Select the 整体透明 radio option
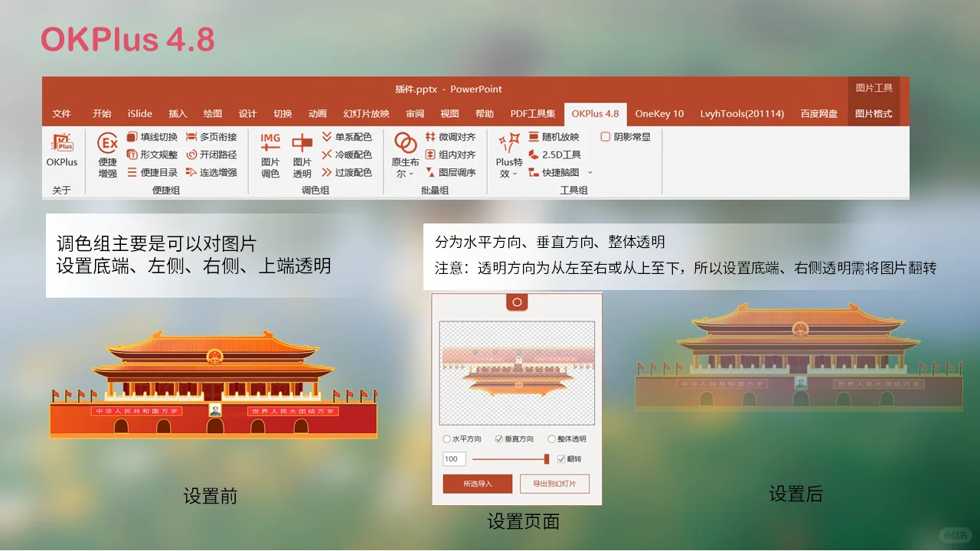The height and width of the screenshot is (551, 980). click(567, 439)
